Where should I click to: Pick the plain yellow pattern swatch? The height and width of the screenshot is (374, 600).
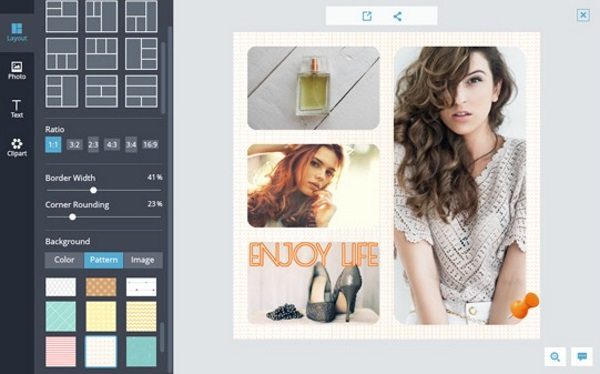tap(101, 316)
